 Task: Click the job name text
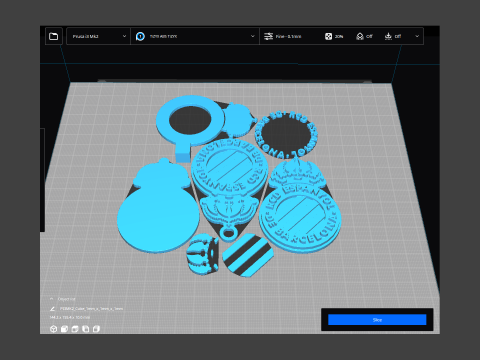pos(91,309)
